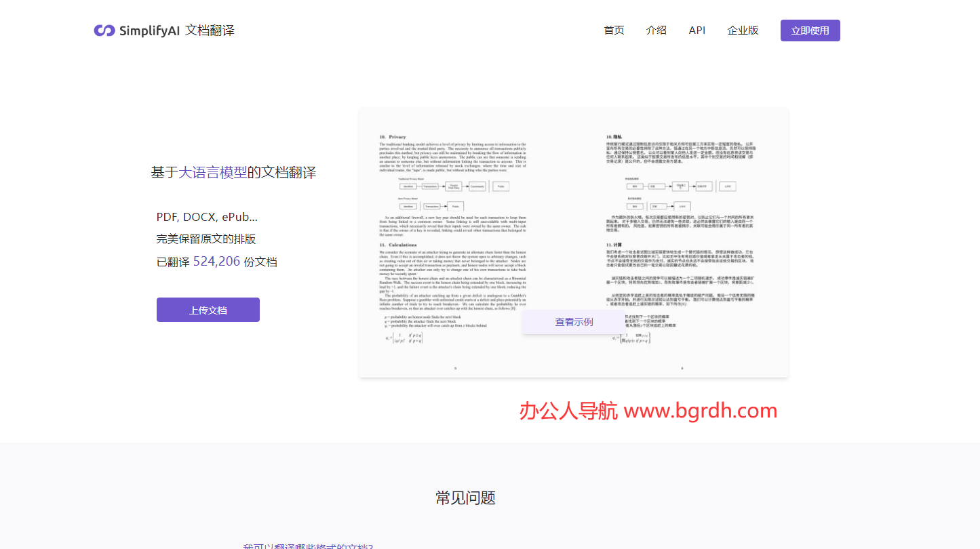The image size is (980, 549).
Task: Open the 查看示例 example button
Action: pos(574,322)
